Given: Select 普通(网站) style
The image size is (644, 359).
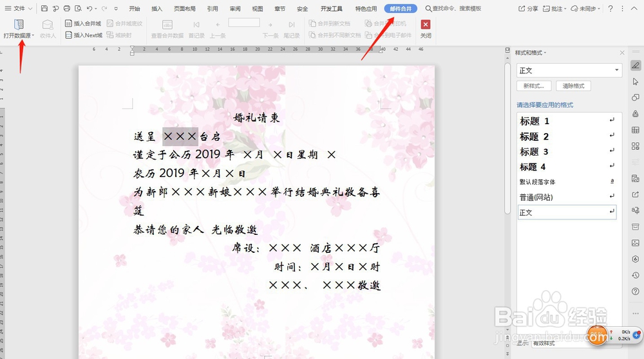Looking at the screenshot, I should (x=567, y=198).
